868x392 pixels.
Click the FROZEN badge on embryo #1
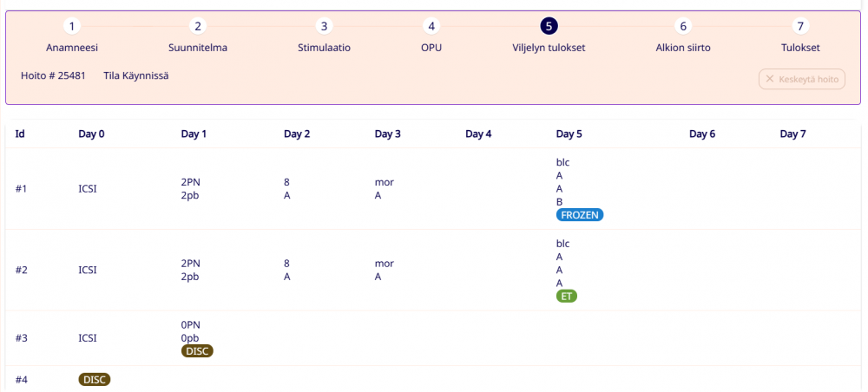580,215
